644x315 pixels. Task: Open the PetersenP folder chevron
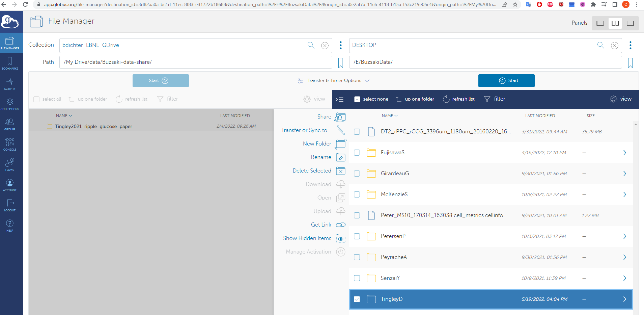coord(624,236)
